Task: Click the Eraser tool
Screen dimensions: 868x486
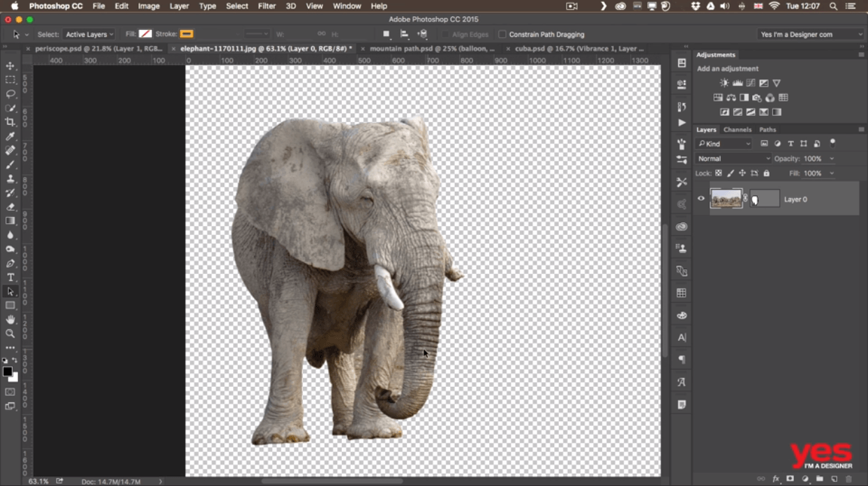Action: (x=10, y=207)
